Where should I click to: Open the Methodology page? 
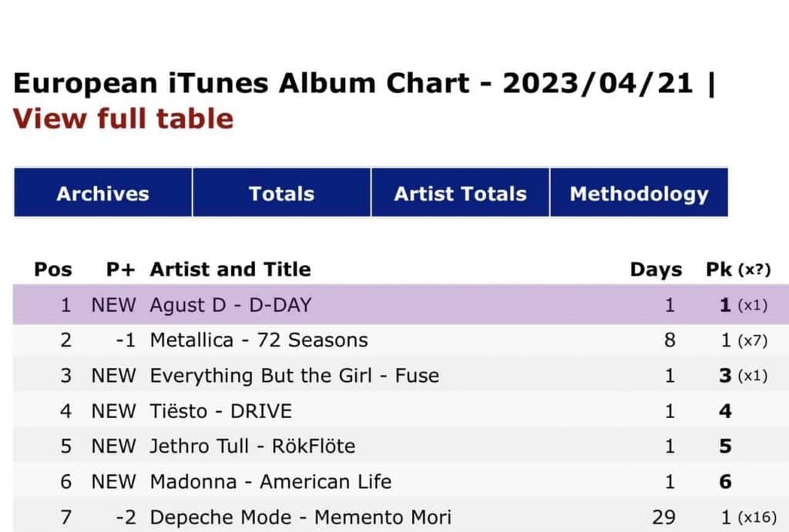tap(639, 193)
